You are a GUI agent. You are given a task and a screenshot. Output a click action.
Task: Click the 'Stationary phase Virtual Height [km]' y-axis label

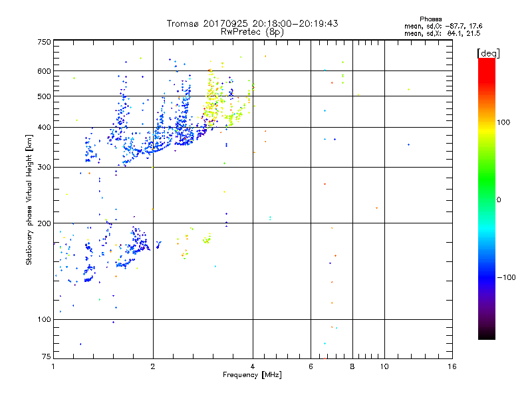coord(29,199)
